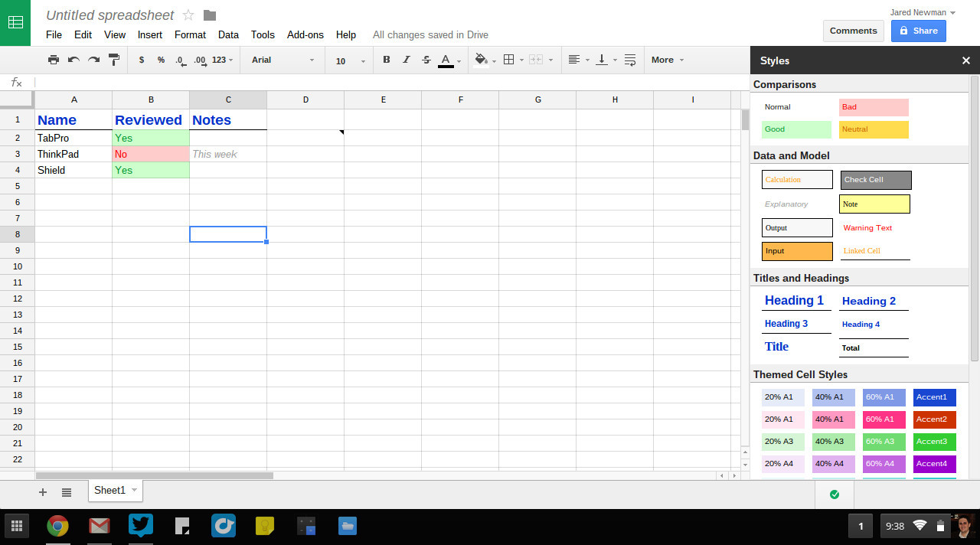
Task: Open the Arial font dropdown
Action: [x=283, y=60]
